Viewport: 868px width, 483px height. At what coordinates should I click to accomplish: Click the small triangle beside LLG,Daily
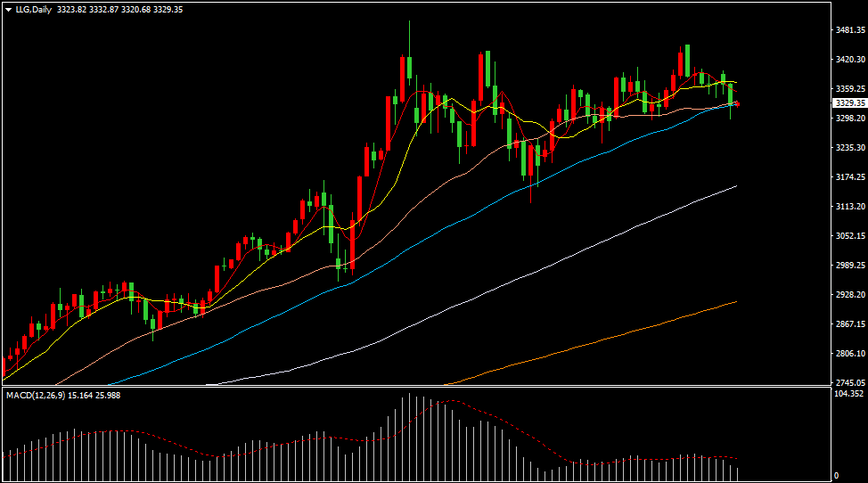point(9,10)
